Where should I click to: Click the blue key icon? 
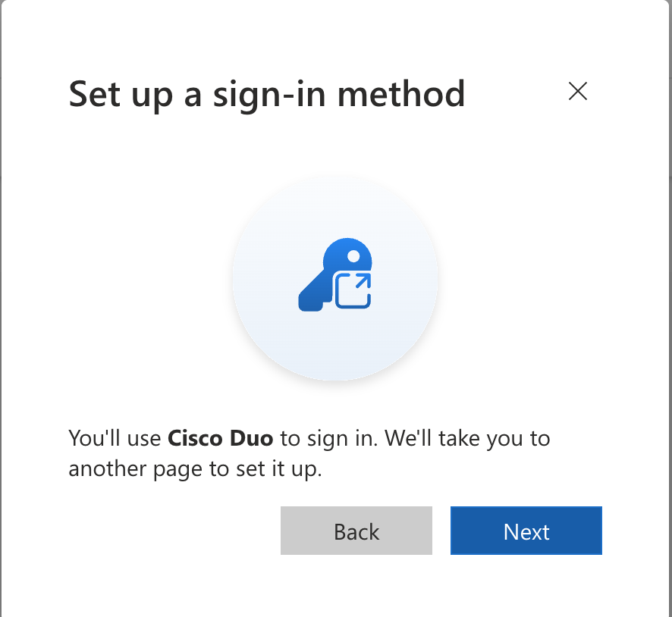click(335, 274)
